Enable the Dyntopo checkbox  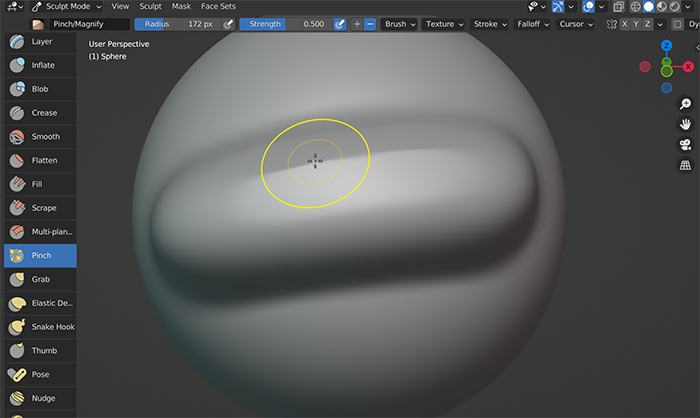(678, 24)
